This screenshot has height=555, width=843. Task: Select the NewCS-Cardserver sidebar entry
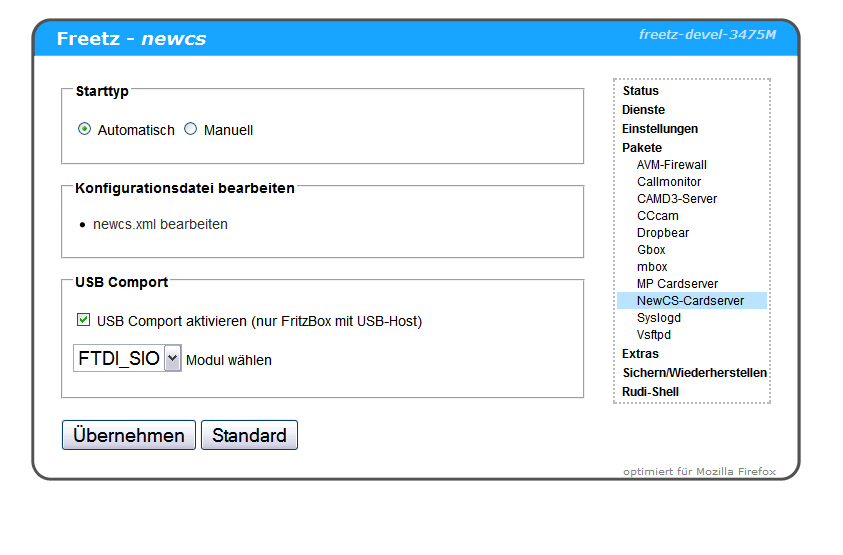pyautogui.click(x=690, y=301)
